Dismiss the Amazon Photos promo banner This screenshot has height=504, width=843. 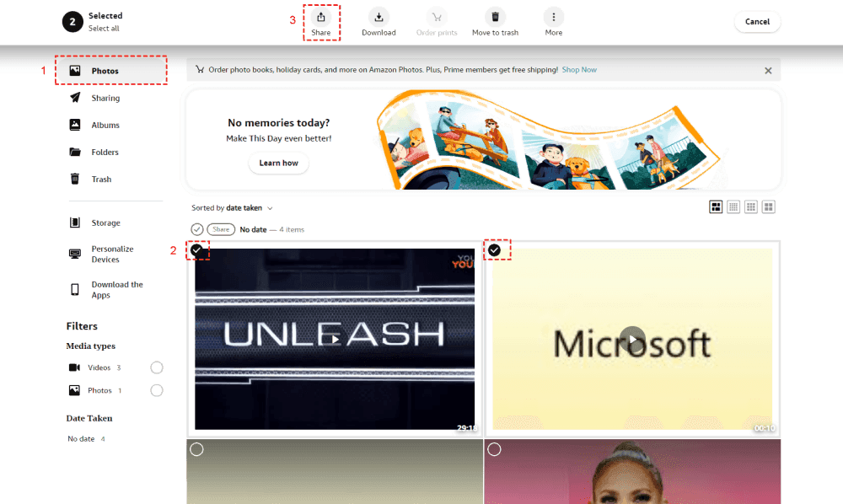tap(768, 71)
